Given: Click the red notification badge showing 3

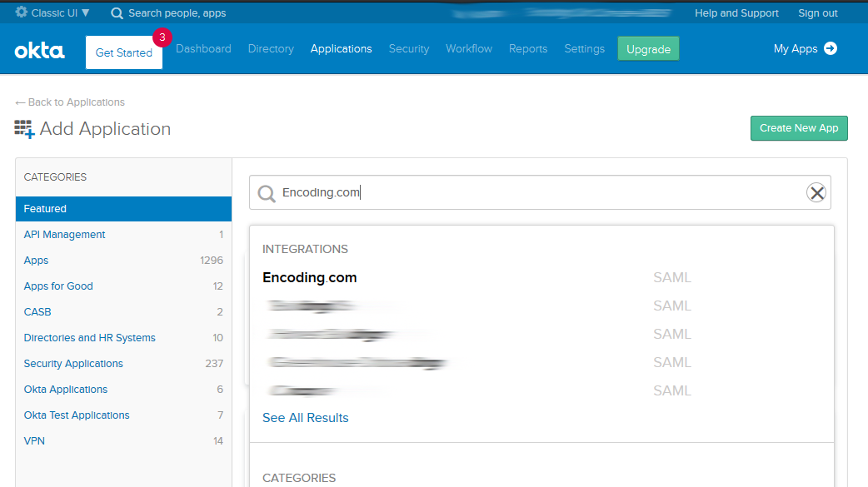Looking at the screenshot, I should click(x=162, y=37).
